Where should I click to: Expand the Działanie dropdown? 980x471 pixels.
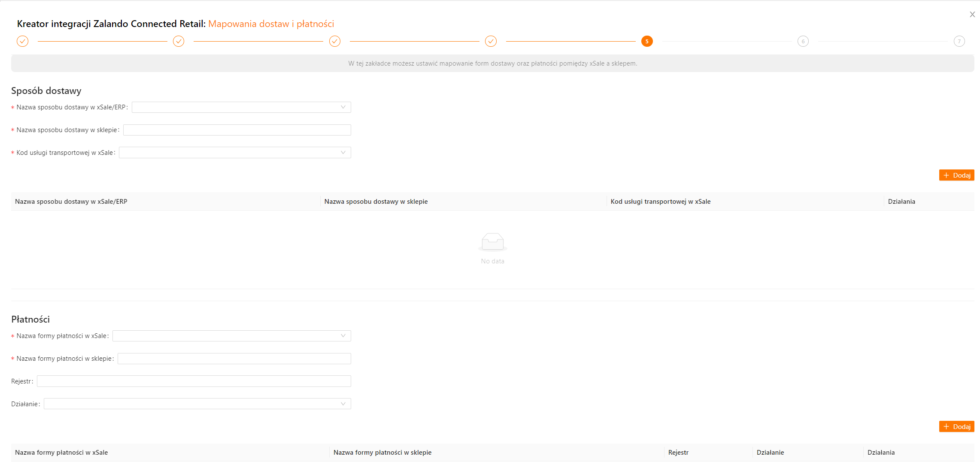(x=197, y=404)
